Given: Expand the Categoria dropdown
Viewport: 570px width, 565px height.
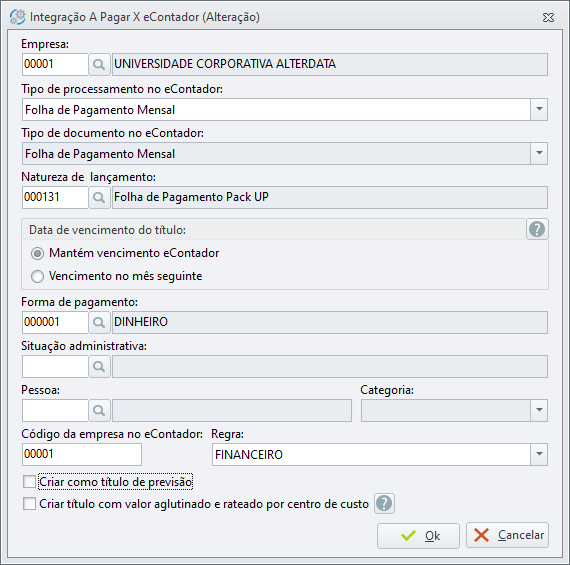Looking at the screenshot, I should (539, 410).
